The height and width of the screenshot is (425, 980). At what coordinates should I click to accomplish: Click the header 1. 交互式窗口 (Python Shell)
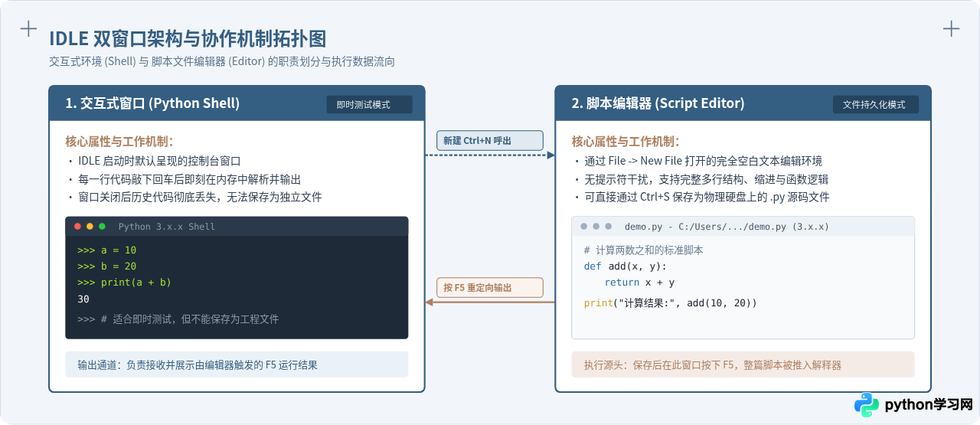pos(152,103)
